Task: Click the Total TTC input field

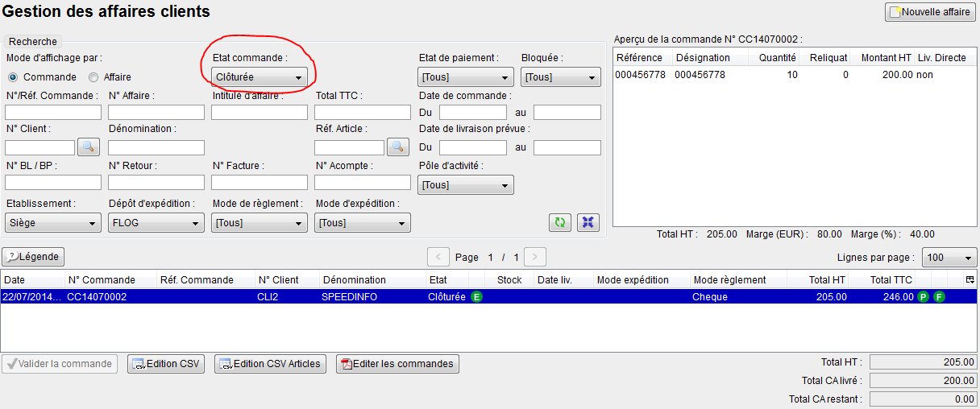Action: [363, 112]
